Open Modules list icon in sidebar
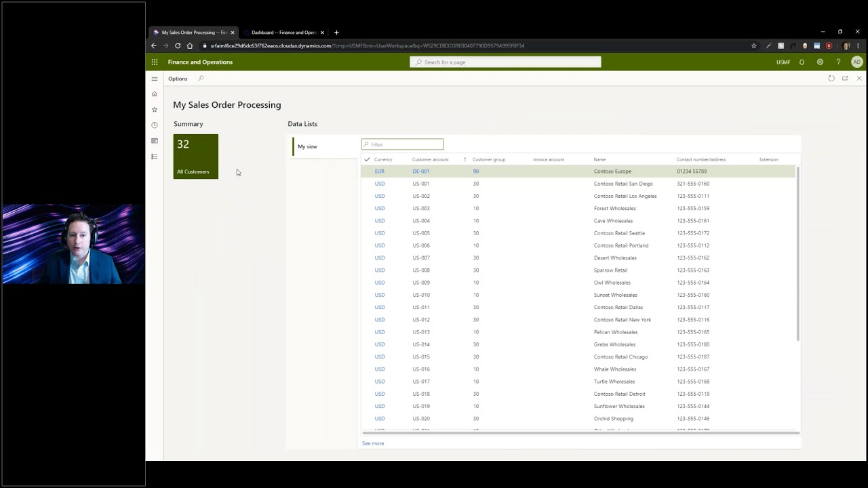868x488 pixels. pos(155,157)
